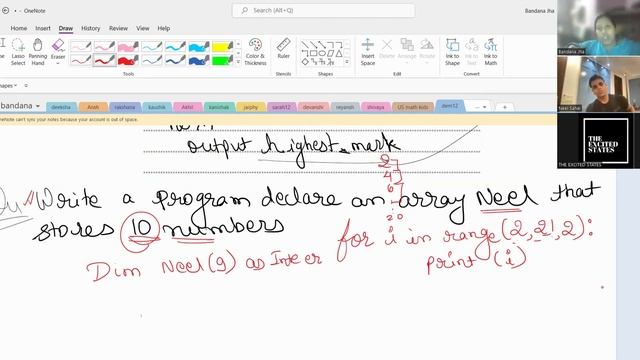Open the Insert ribbon tab
Viewport: 640px width, 360px height.
(43, 28)
